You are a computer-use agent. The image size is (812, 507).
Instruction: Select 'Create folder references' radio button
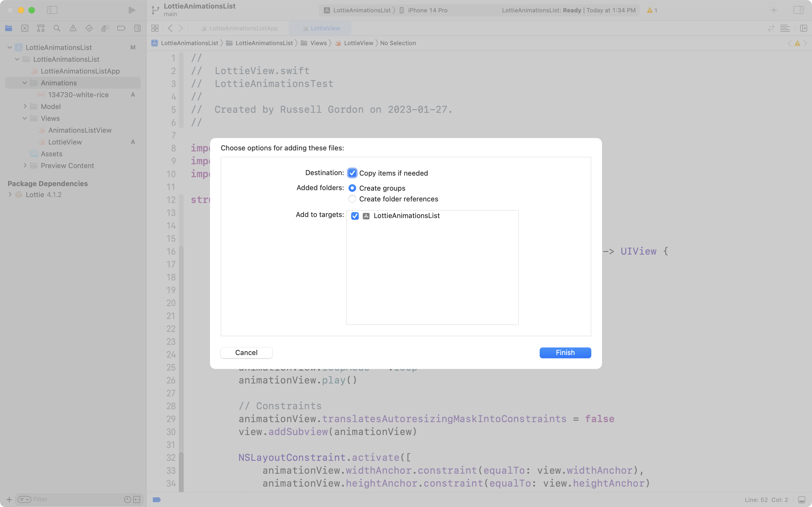pos(352,199)
